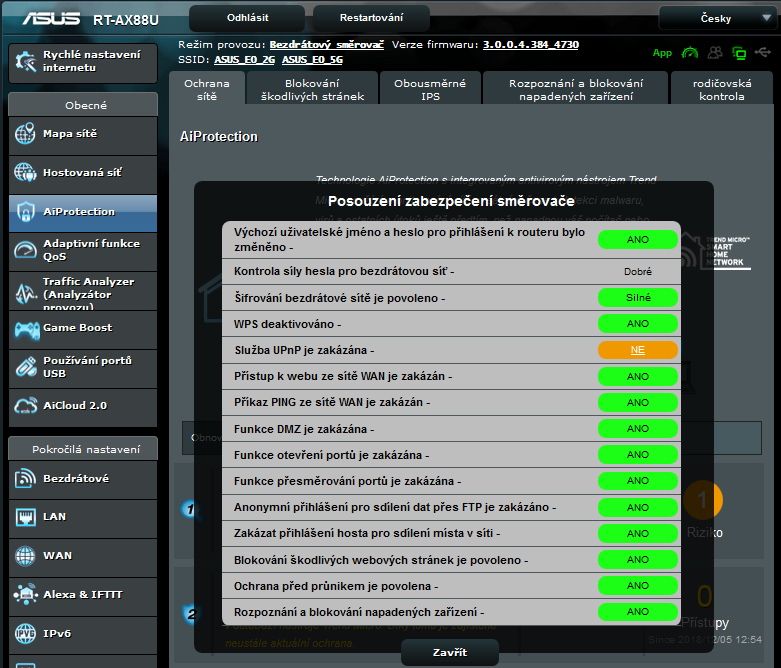Click the orange NE status for UPnP
This screenshot has width=781, height=668.
click(x=637, y=350)
